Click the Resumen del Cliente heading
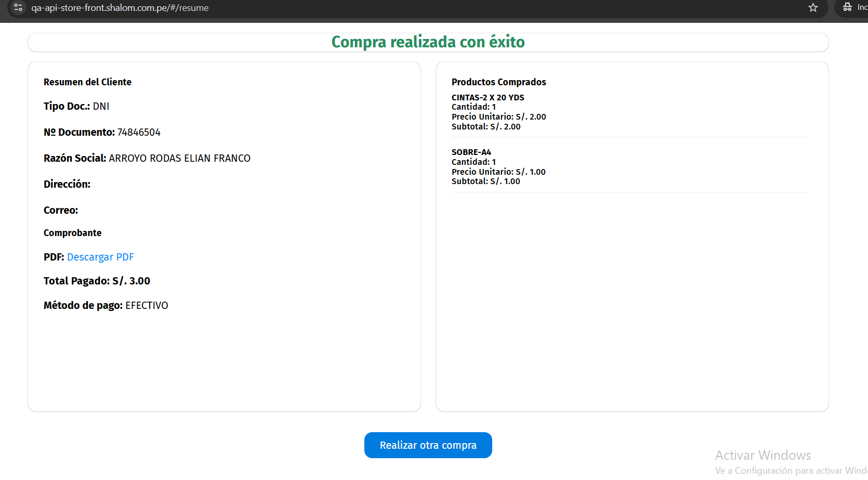Viewport: 868px width, 480px height. pos(87,82)
